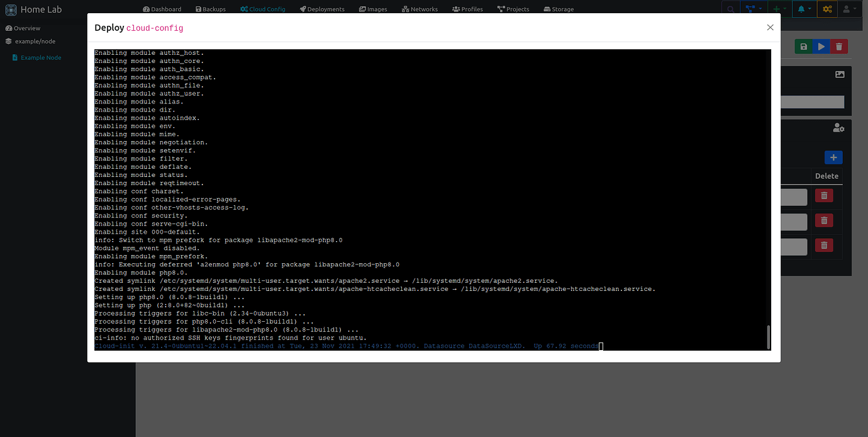The width and height of the screenshot is (868, 437).
Task: Click the image icon in the right panel
Action: 840,74
